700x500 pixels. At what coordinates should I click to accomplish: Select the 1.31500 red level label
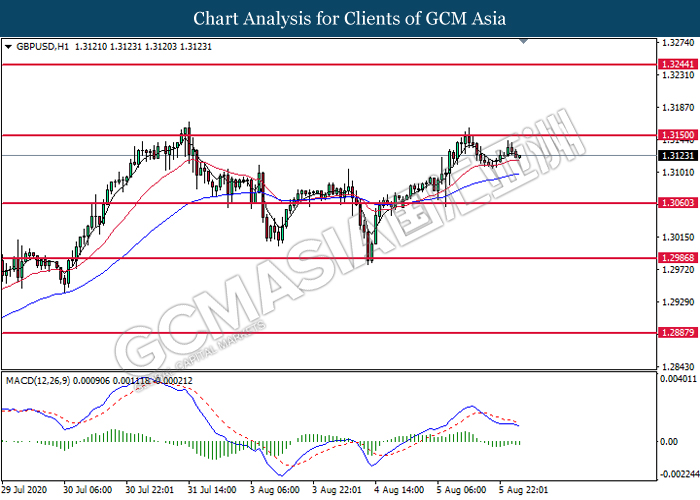pyautogui.click(x=678, y=135)
